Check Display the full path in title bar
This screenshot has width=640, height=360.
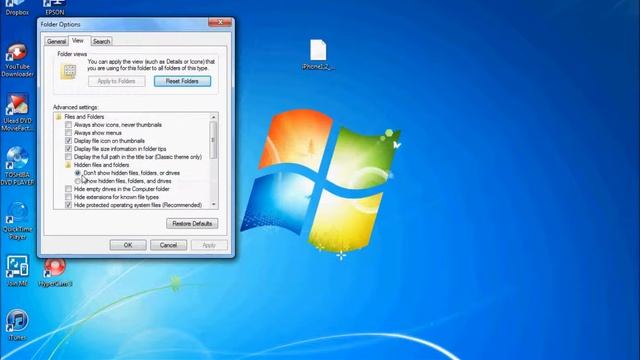(69, 157)
